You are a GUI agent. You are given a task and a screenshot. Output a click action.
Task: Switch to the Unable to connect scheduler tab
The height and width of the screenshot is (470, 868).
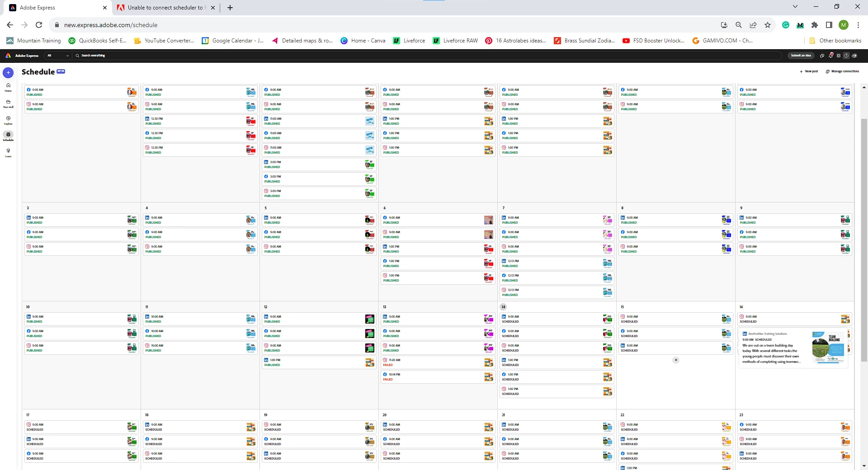point(165,8)
